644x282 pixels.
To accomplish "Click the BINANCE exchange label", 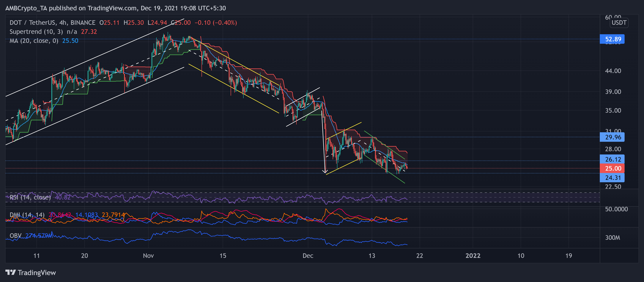I will tap(82, 22).
